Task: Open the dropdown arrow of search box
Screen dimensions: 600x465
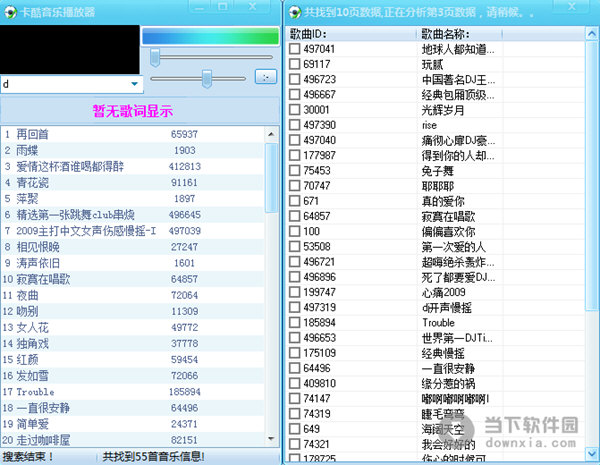Action: (x=134, y=84)
